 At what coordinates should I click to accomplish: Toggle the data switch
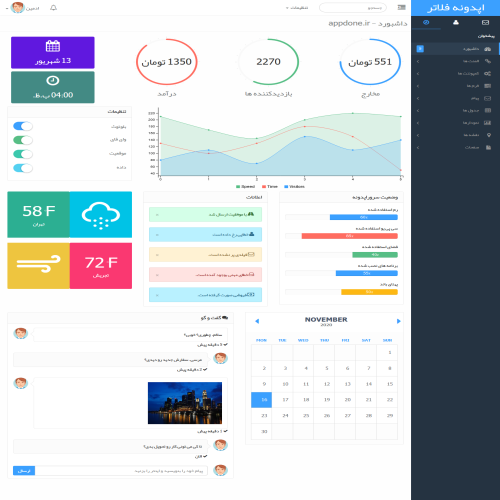click(23, 168)
